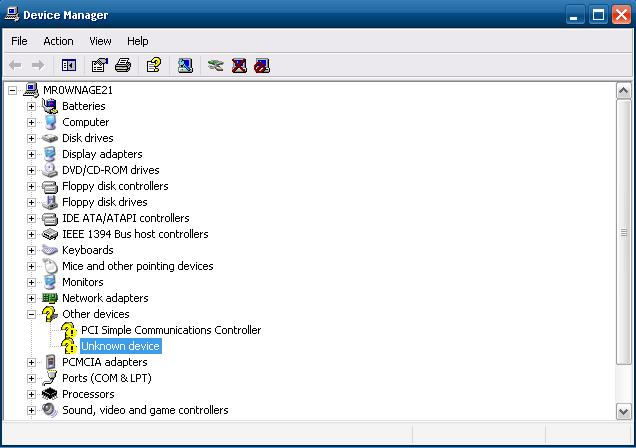
Task: Click the Show/Hide Console Tree toolbar icon
Action: 69,66
